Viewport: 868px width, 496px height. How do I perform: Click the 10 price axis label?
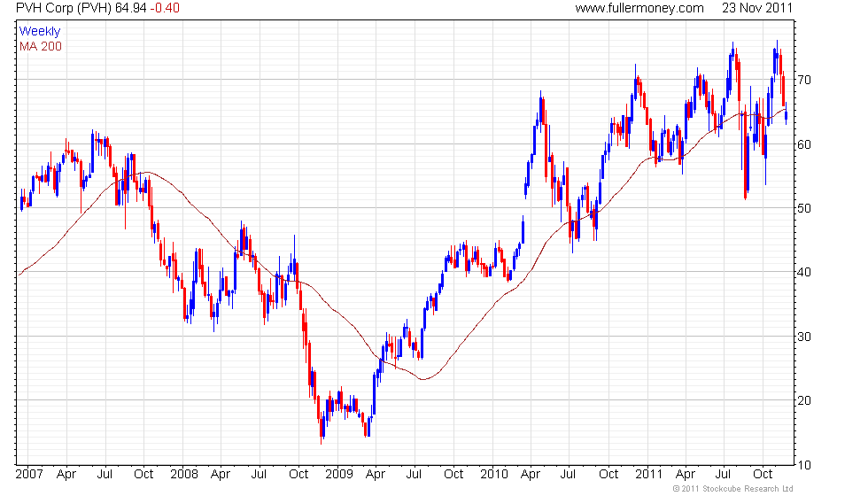[x=804, y=465]
